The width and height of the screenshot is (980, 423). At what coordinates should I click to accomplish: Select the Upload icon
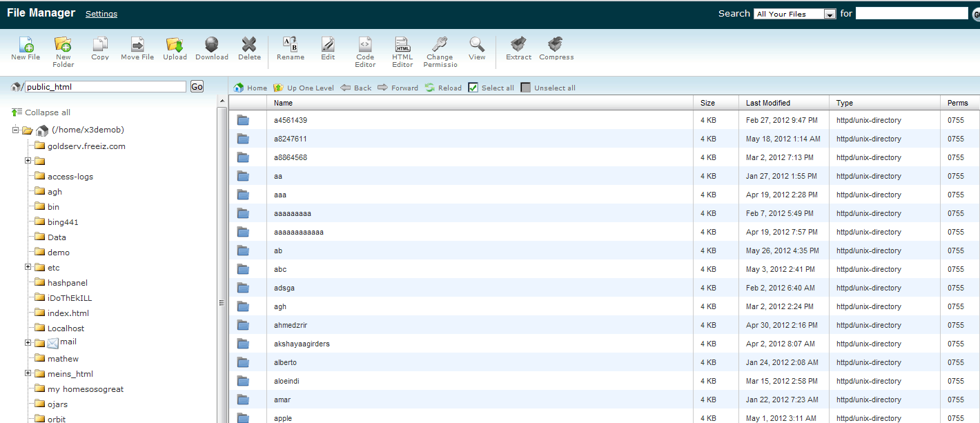click(175, 46)
